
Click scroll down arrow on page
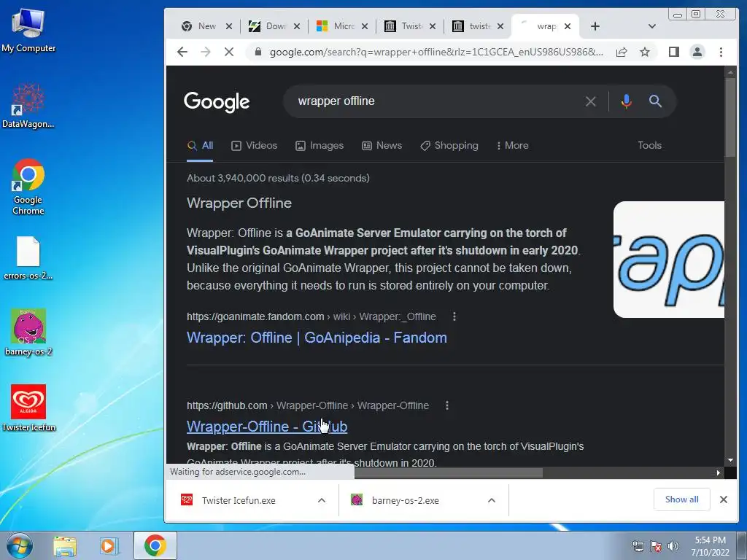[x=729, y=460]
